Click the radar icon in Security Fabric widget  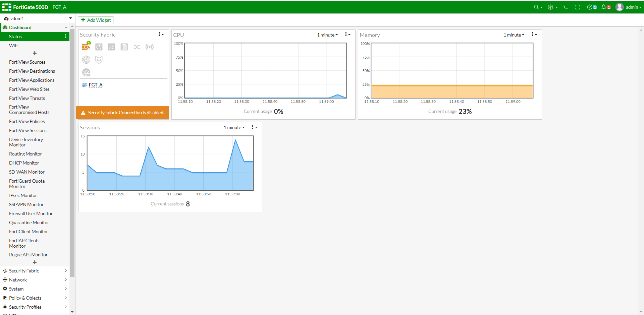click(x=86, y=60)
